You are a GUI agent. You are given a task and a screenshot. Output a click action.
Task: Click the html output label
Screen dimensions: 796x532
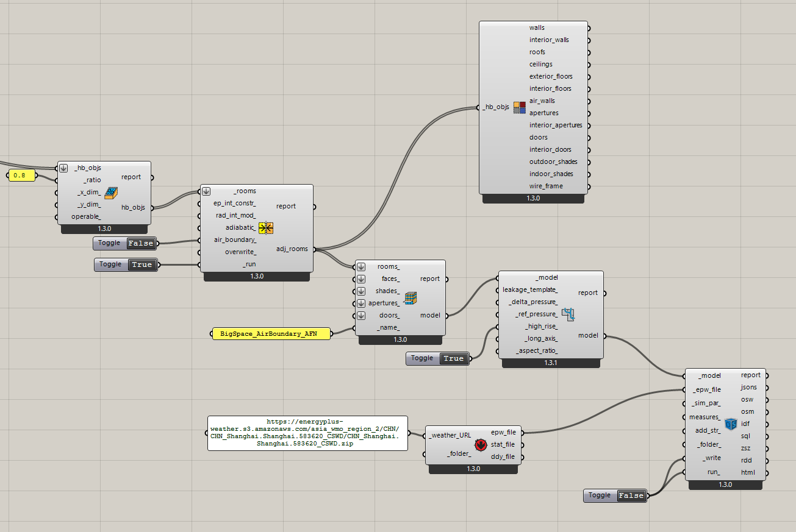click(x=748, y=472)
